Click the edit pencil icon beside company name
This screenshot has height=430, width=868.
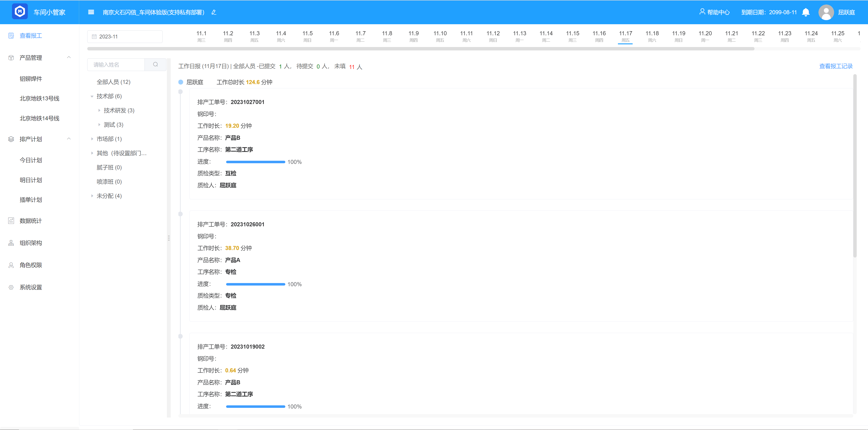(214, 12)
